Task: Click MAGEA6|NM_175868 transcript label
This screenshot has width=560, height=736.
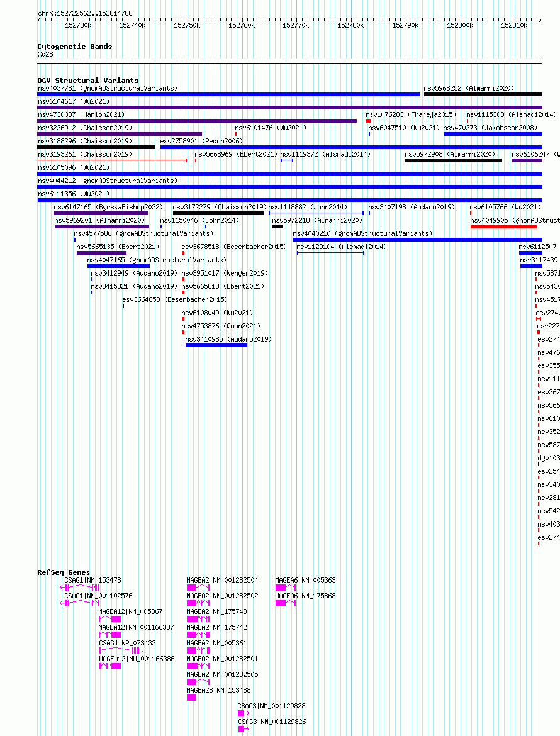Action: [305, 596]
